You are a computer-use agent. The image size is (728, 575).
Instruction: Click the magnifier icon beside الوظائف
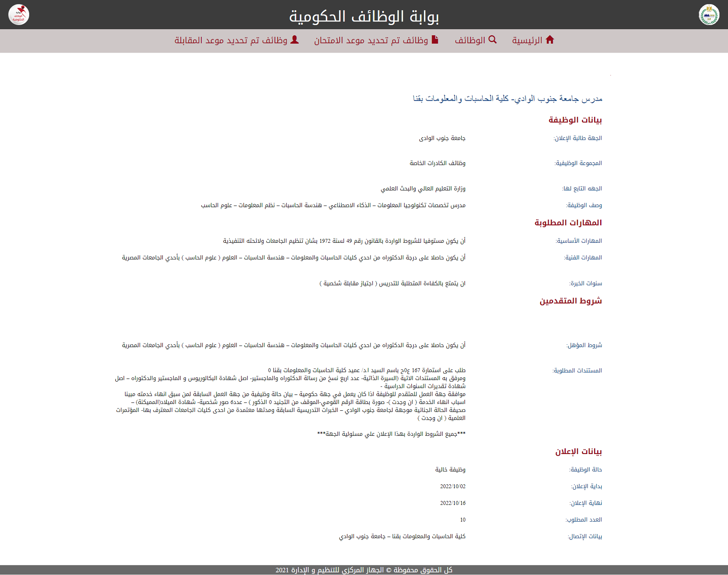(492, 40)
